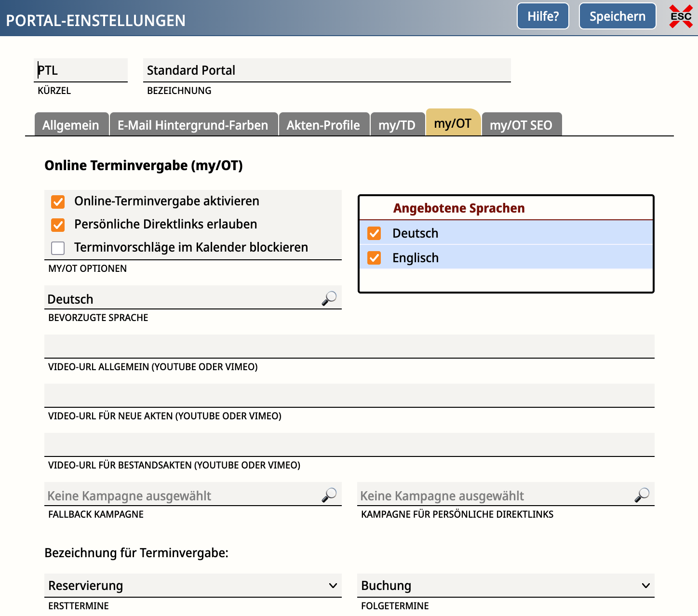Go to the my/TD tab
This screenshot has height=616, width=698.
(397, 125)
